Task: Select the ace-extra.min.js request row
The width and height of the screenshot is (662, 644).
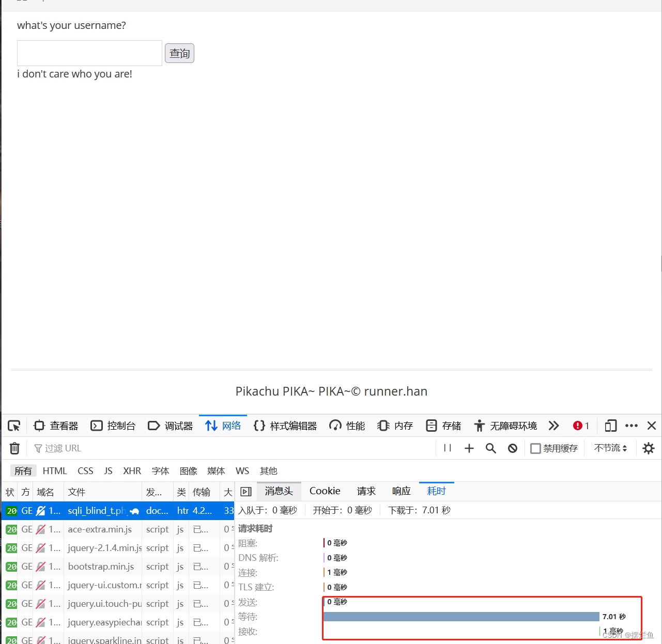Action: click(118, 529)
